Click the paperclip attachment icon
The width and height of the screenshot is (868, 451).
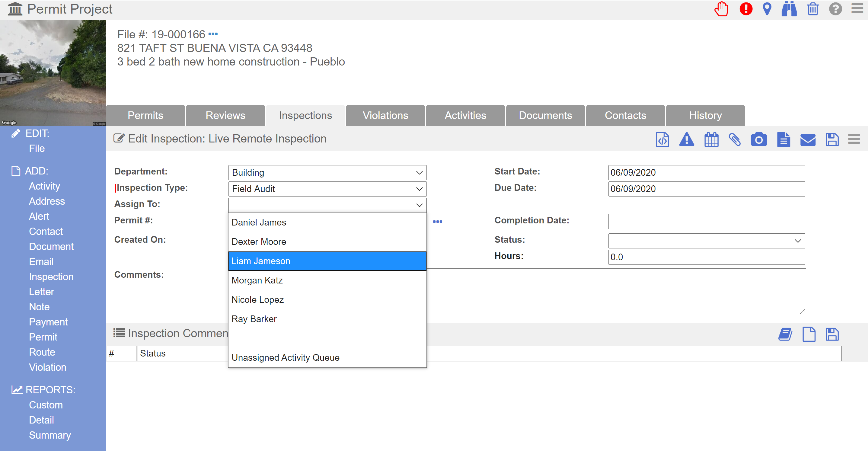(735, 139)
